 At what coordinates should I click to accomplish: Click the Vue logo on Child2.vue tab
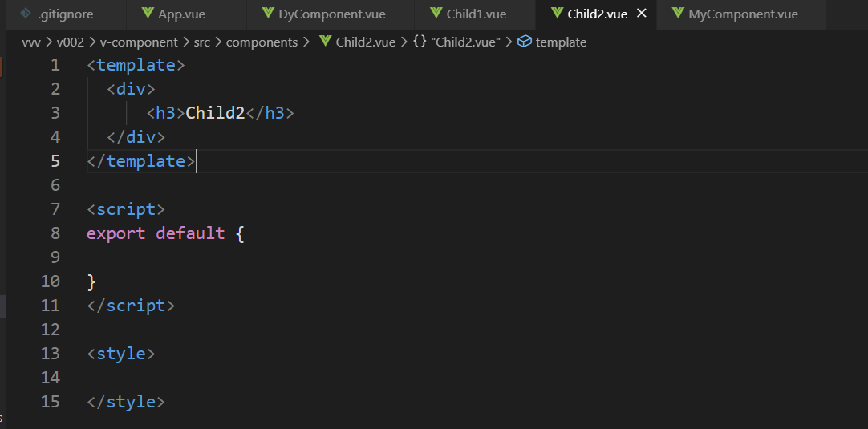[557, 14]
